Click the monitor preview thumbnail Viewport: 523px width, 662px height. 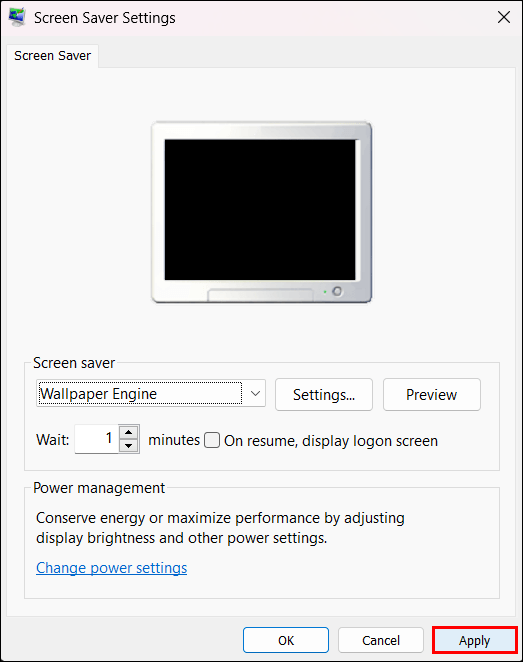261,212
